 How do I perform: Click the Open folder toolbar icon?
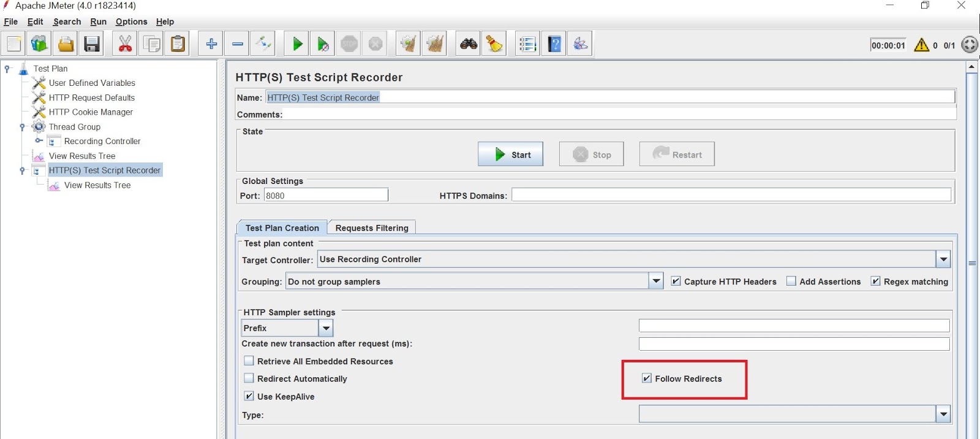[x=66, y=44]
